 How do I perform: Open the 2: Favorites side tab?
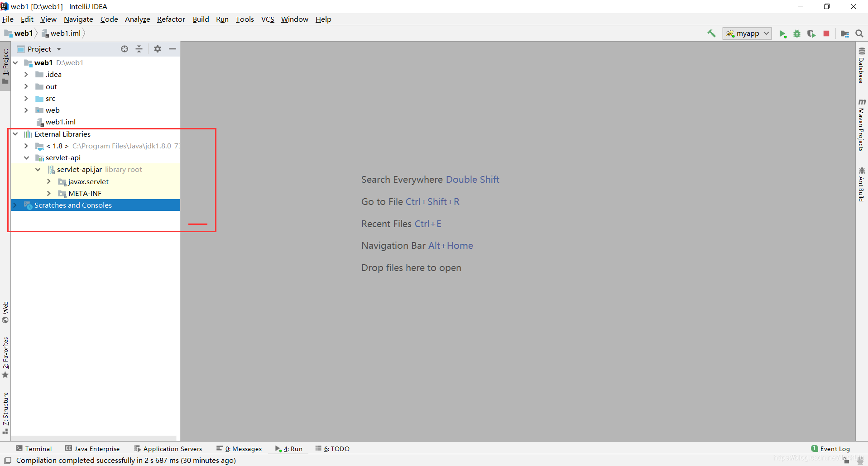pos(5,358)
